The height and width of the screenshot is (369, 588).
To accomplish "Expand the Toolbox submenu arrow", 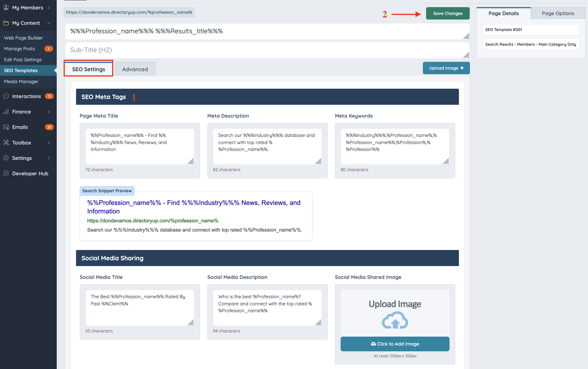I will (49, 142).
